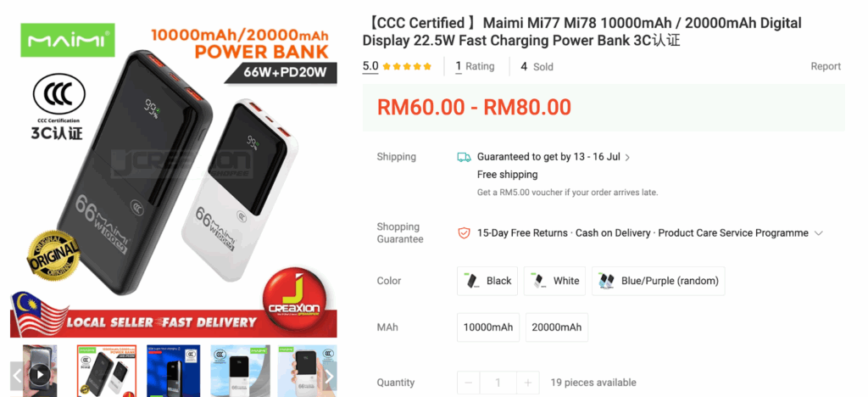Expand the Shopping Guarantee details chevron
The width and height of the screenshot is (868, 397).
point(818,233)
